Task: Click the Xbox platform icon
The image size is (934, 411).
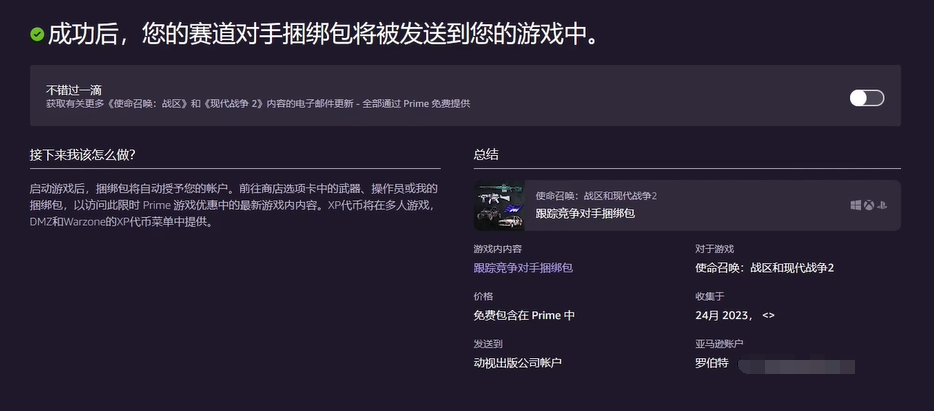Action: pos(870,206)
